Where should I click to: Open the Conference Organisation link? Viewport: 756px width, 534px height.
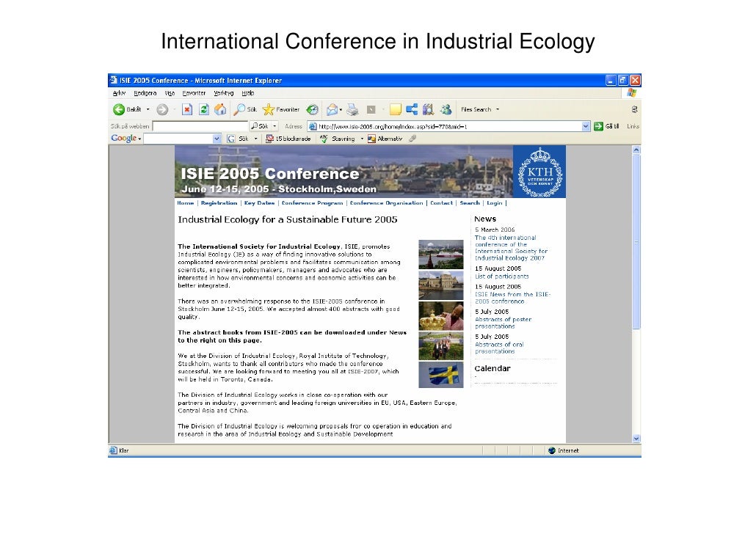coord(386,203)
